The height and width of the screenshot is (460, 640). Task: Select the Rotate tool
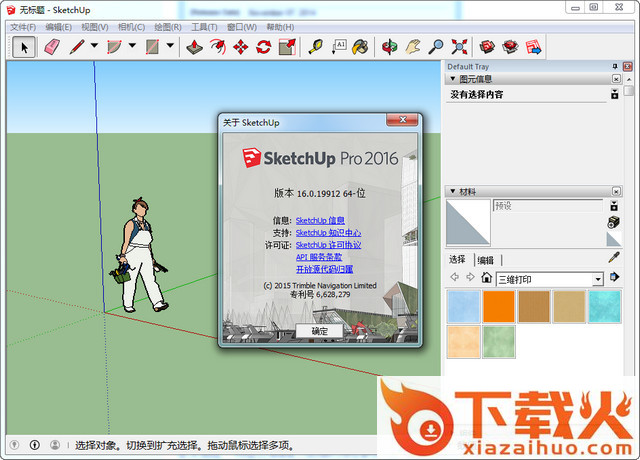(x=264, y=47)
